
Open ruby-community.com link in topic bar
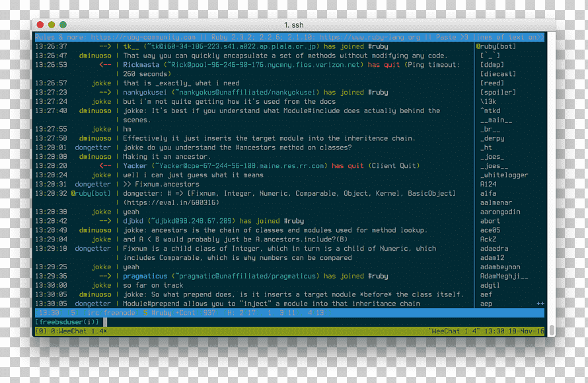pyautogui.click(x=143, y=37)
